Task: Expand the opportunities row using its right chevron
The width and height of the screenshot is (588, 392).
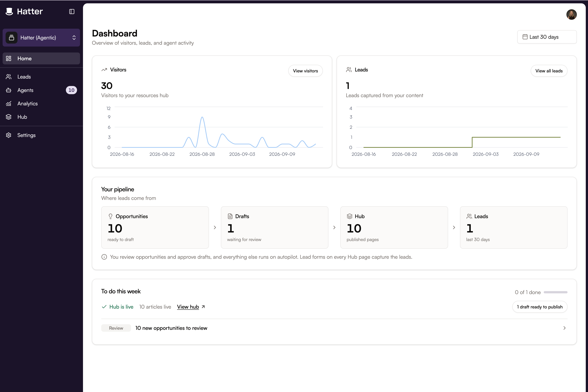Action: [x=564, y=328]
